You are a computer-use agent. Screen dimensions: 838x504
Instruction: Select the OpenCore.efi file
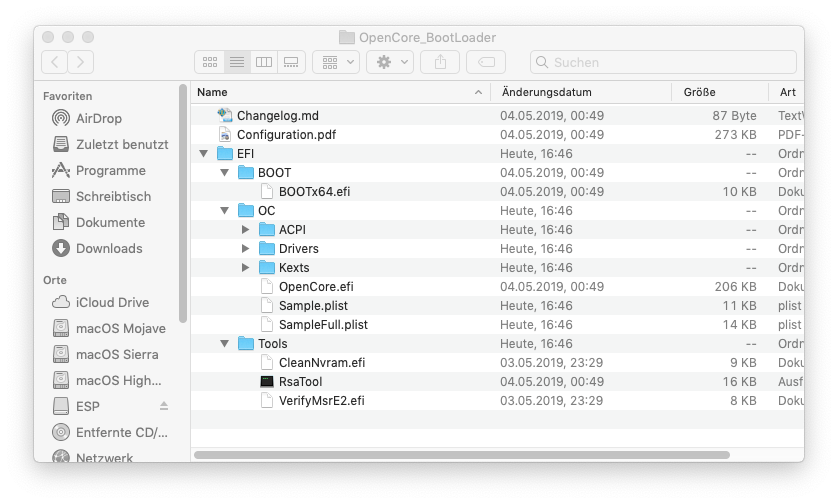pyautogui.click(x=498, y=286)
